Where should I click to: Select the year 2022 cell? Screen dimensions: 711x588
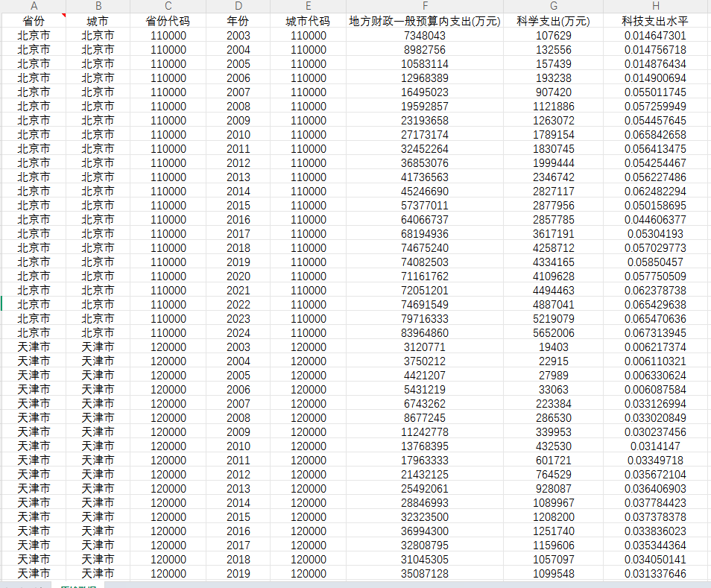pos(238,305)
